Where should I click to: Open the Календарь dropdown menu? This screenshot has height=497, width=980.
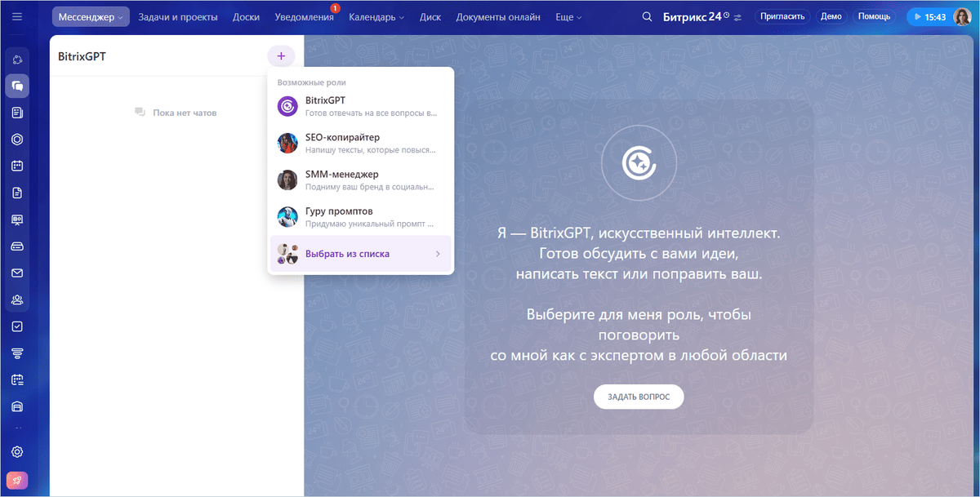tap(376, 16)
